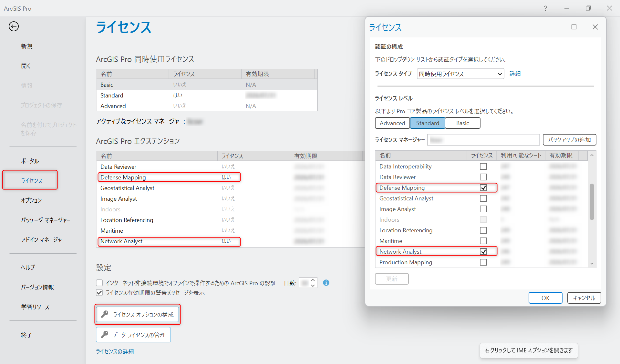Uncheck the Defense Mapping license checkbox
The image size is (620, 364).
coord(483,188)
